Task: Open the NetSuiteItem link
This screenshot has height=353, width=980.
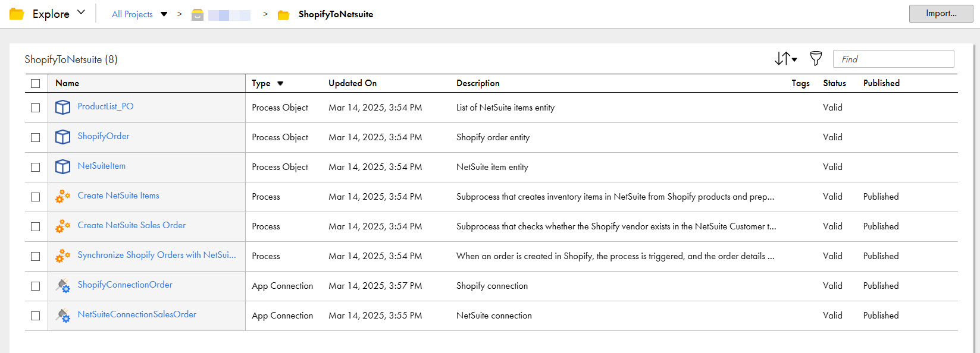Action: pyautogui.click(x=102, y=166)
